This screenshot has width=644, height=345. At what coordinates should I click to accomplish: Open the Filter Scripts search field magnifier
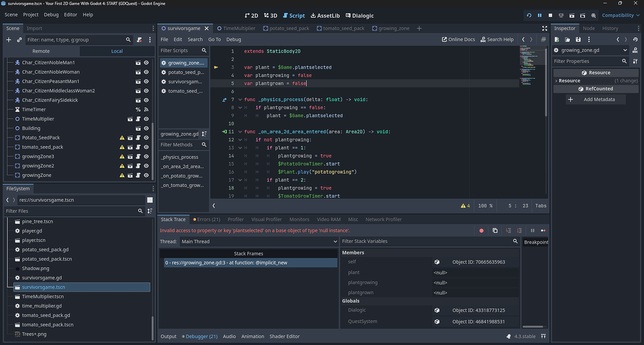click(x=204, y=50)
